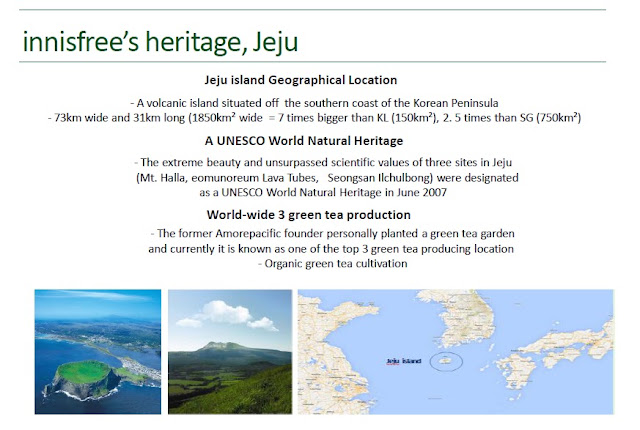The image size is (640, 430).
Task: Click the circled Jeju island on the map
Action: [x=446, y=361]
